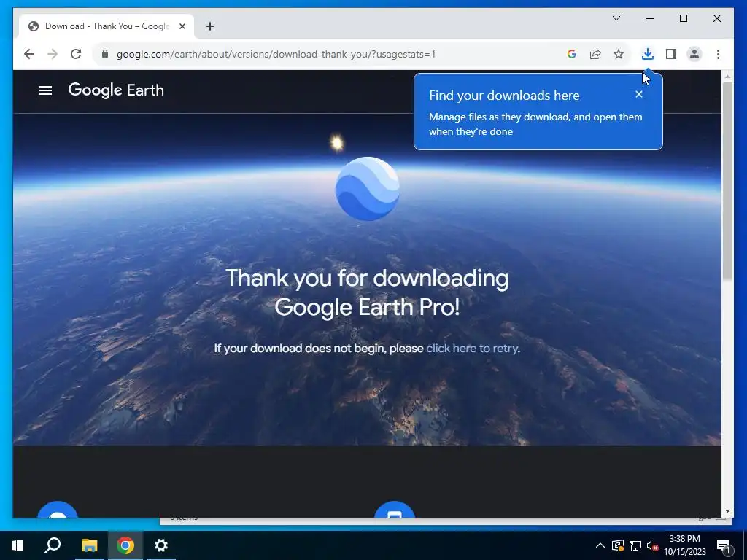Bookmark this tab with the star icon
Screen dimensions: 747x560
pos(619,54)
